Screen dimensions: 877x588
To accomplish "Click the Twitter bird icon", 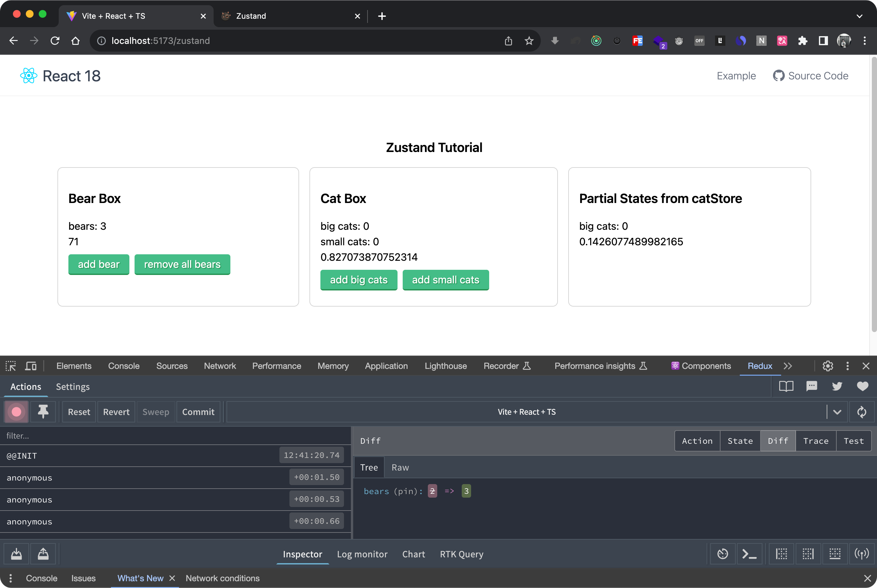I will [x=837, y=386].
